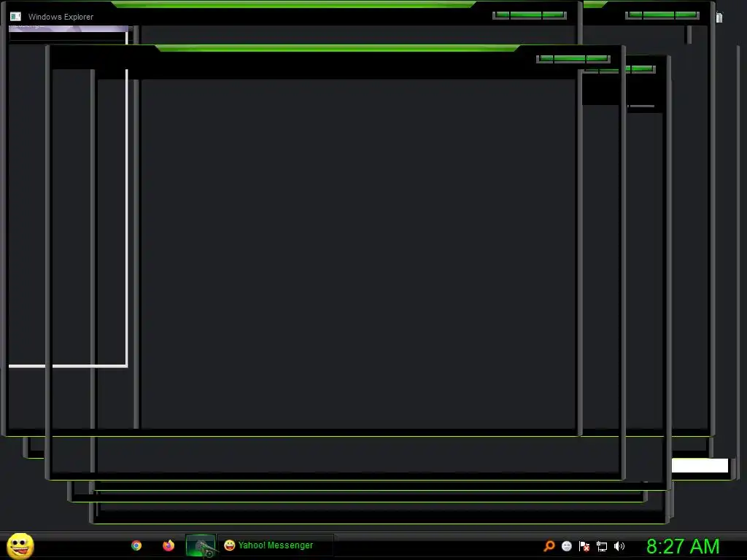Switch to the Yahoo! Messenger taskbar button
The height and width of the screenshot is (560, 747).
pos(275,545)
